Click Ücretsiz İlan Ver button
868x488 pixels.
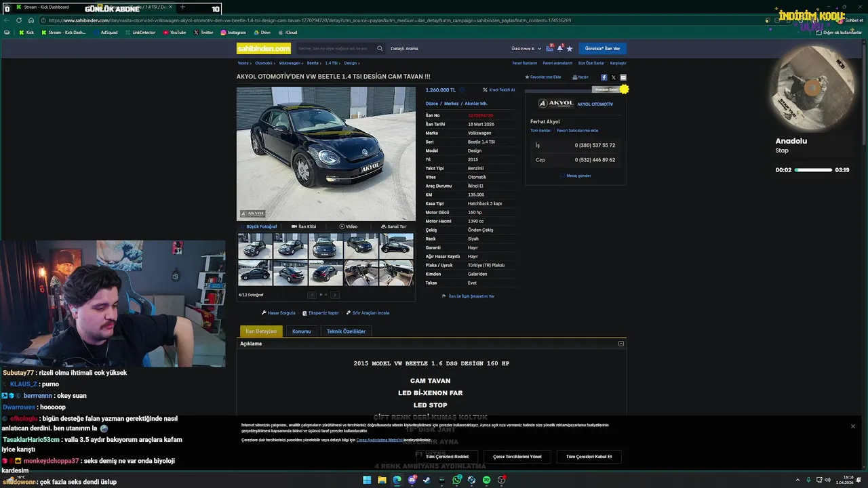click(603, 49)
